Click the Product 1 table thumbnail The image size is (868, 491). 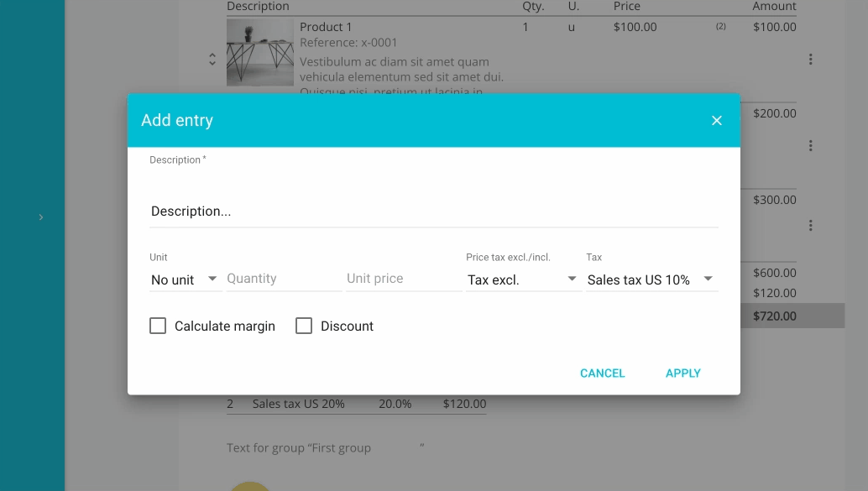pos(259,53)
